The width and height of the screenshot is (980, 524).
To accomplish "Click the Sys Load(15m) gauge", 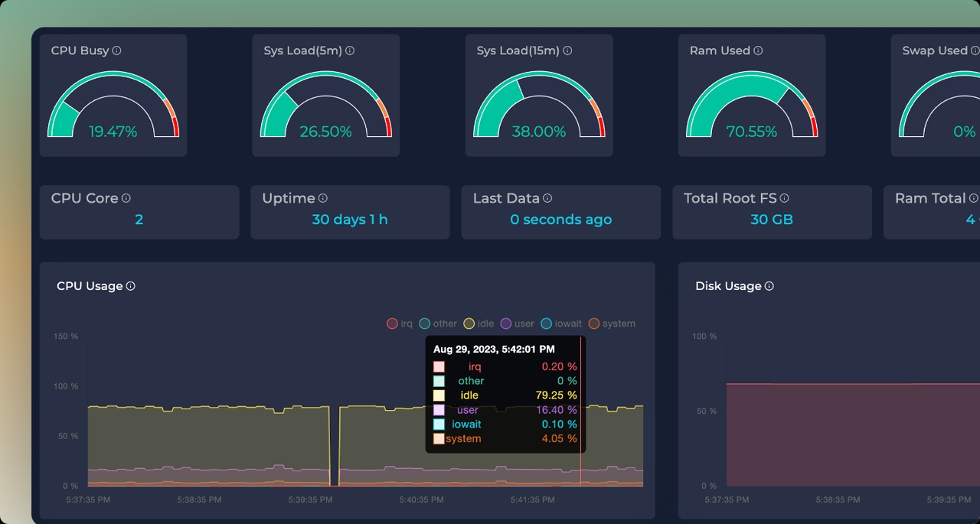I will [x=539, y=106].
